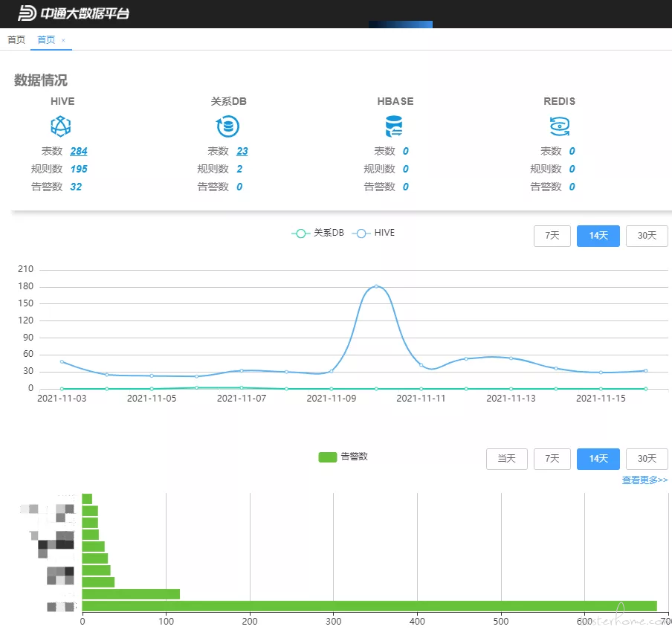Click the REDIS 规则数 value 0
This screenshot has height=635, width=672.
point(572,169)
